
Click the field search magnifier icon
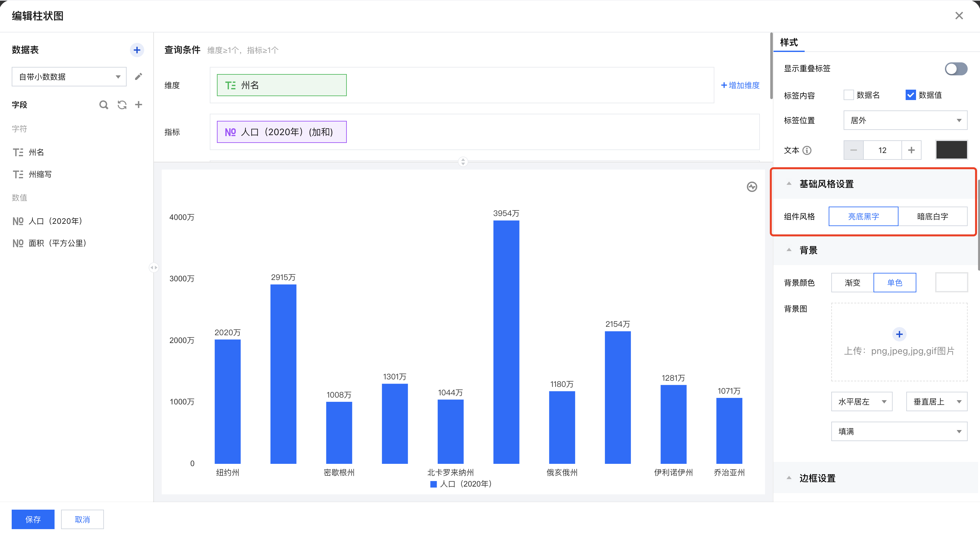coord(104,105)
